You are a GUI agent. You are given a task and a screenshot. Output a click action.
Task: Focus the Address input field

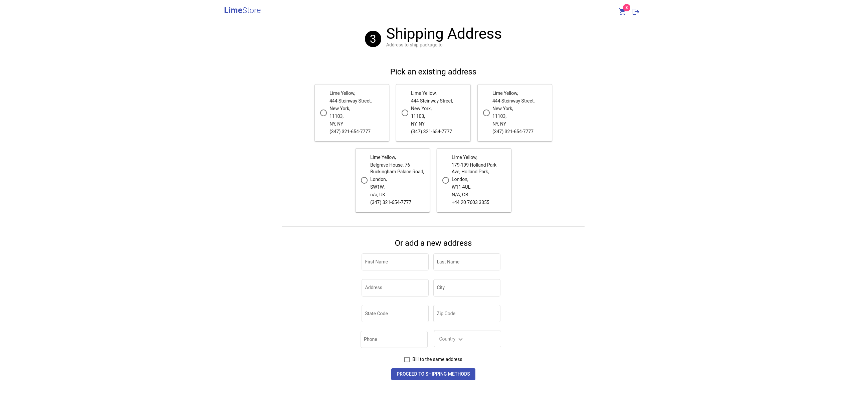[395, 287]
